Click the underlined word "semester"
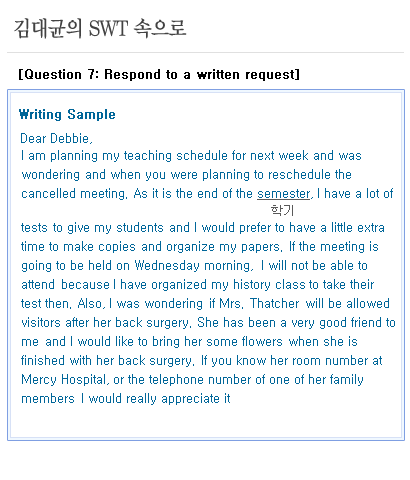 click(x=284, y=194)
